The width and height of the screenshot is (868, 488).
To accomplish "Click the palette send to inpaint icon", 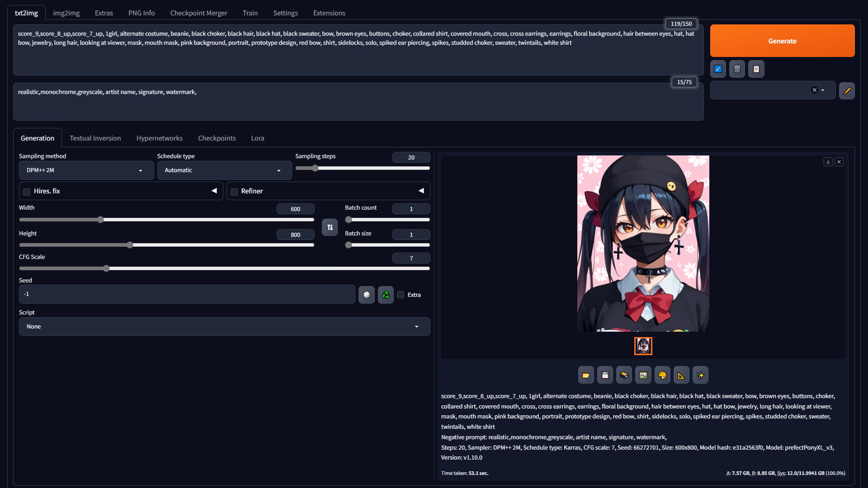I will tap(662, 375).
